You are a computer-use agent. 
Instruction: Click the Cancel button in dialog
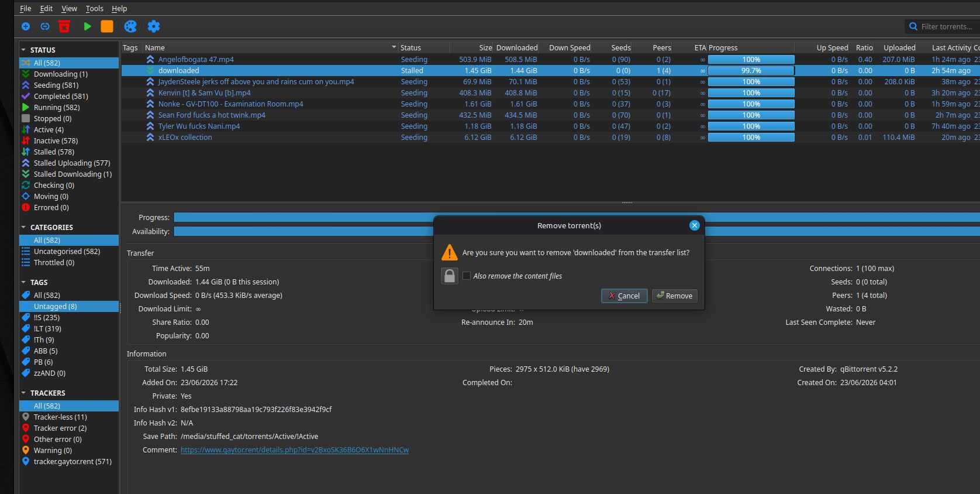[624, 296]
